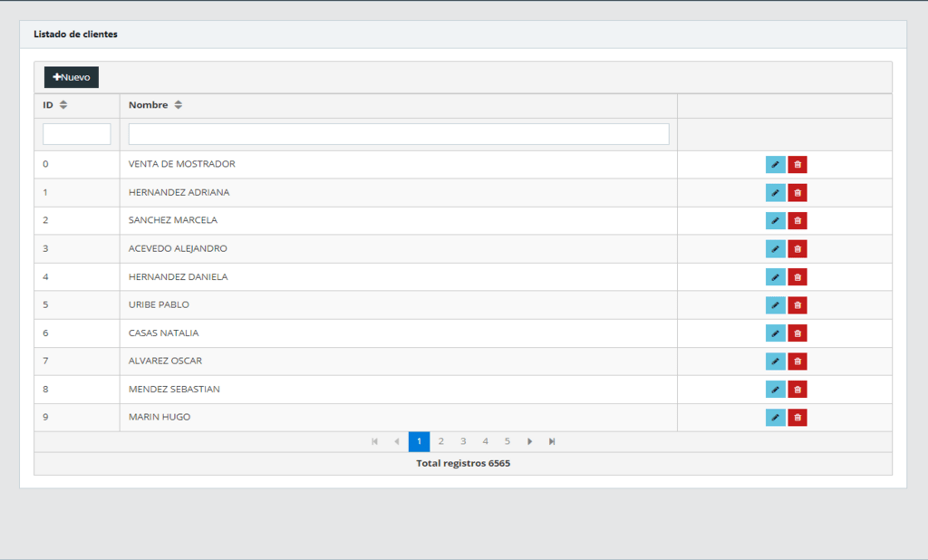Open page 2 of the client list

[x=441, y=441]
